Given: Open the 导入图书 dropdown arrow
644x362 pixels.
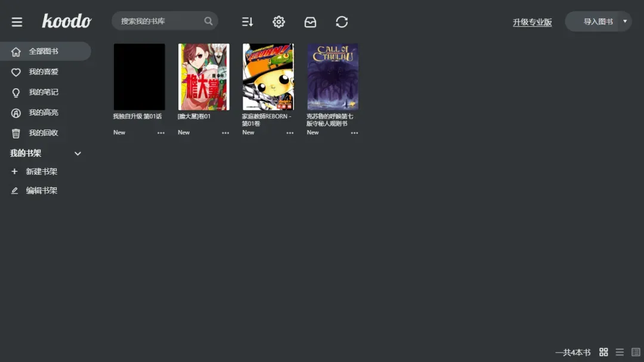Looking at the screenshot, I should coord(625,21).
